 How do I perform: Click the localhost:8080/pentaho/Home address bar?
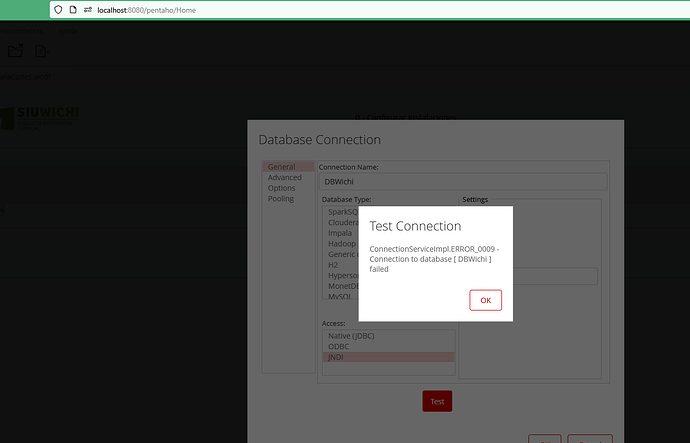click(370, 10)
